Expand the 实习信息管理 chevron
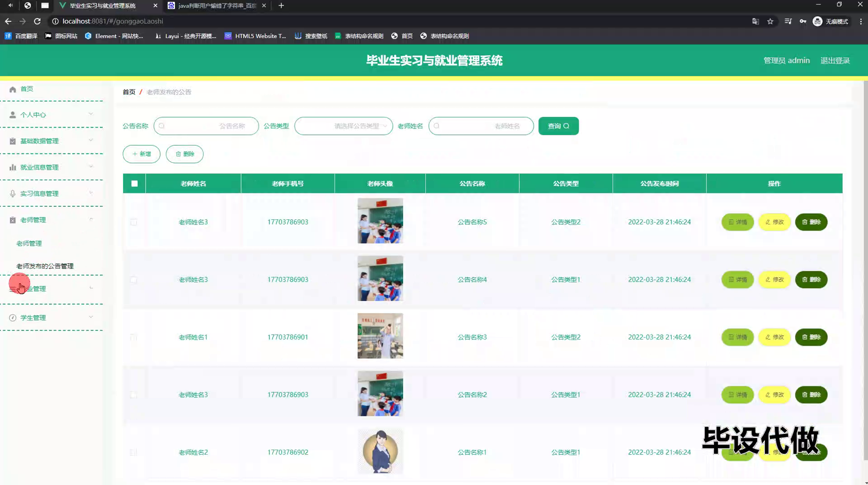 click(x=91, y=193)
